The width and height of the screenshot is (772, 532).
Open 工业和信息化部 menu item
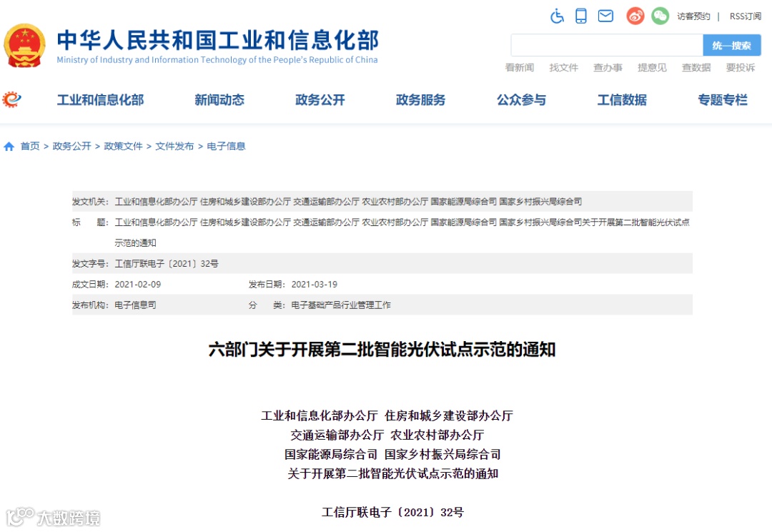pos(101,100)
